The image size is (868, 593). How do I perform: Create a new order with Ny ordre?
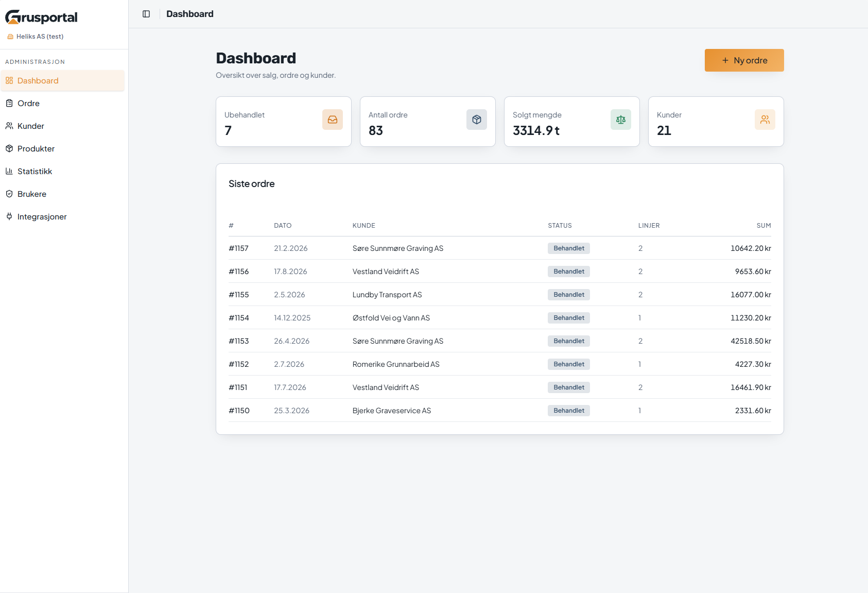pyautogui.click(x=744, y=60)
